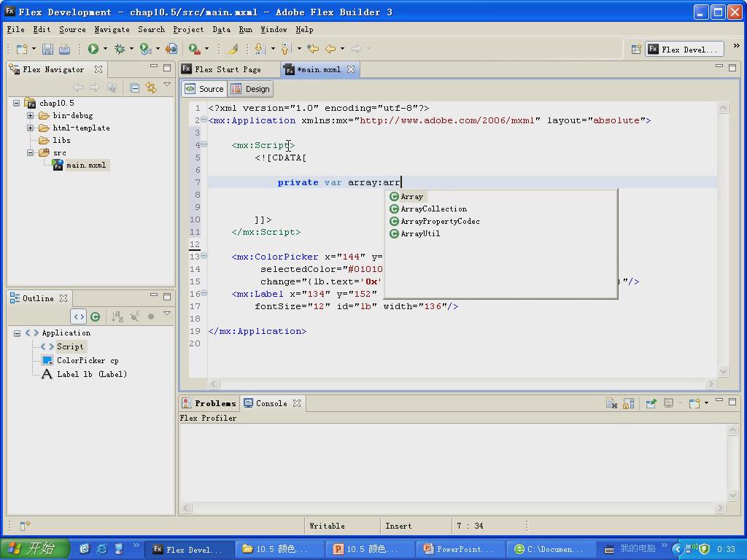Image resolution: width=747 pixels, height=560 pixels.
Task: Select ArrayPropertyCodec in the autocomplete list
Action: 440,222
